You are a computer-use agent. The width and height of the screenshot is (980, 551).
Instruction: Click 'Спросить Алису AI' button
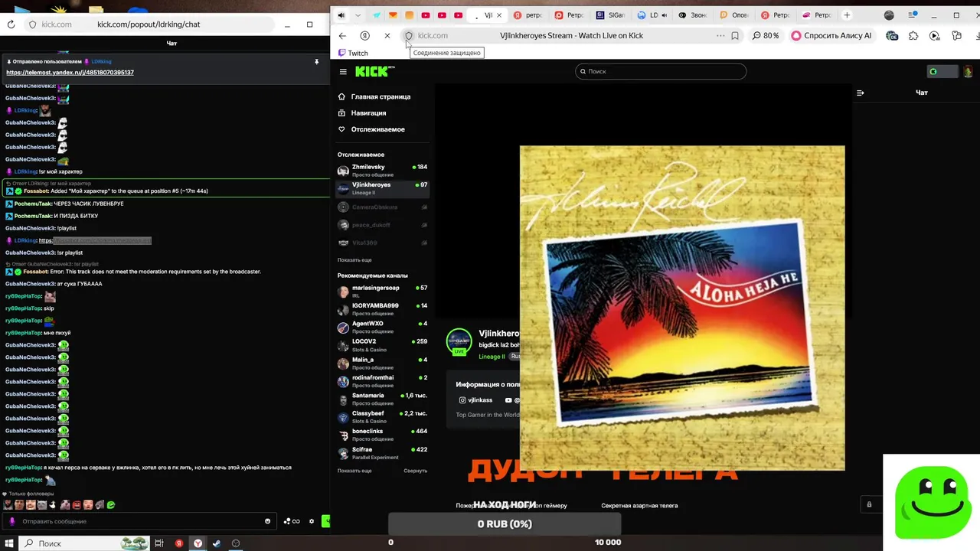click(831, 35)
